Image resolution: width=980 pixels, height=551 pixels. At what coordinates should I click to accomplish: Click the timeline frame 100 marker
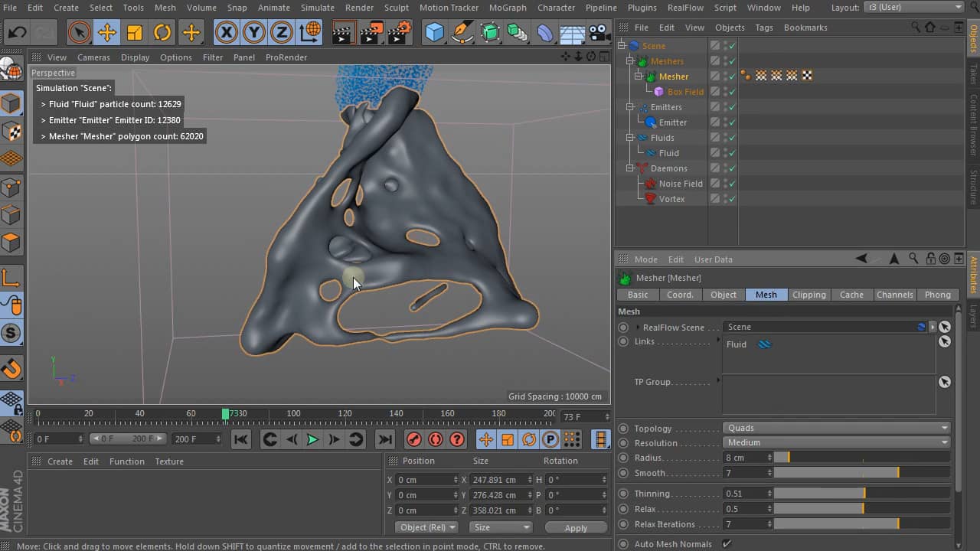coord(293,413)
